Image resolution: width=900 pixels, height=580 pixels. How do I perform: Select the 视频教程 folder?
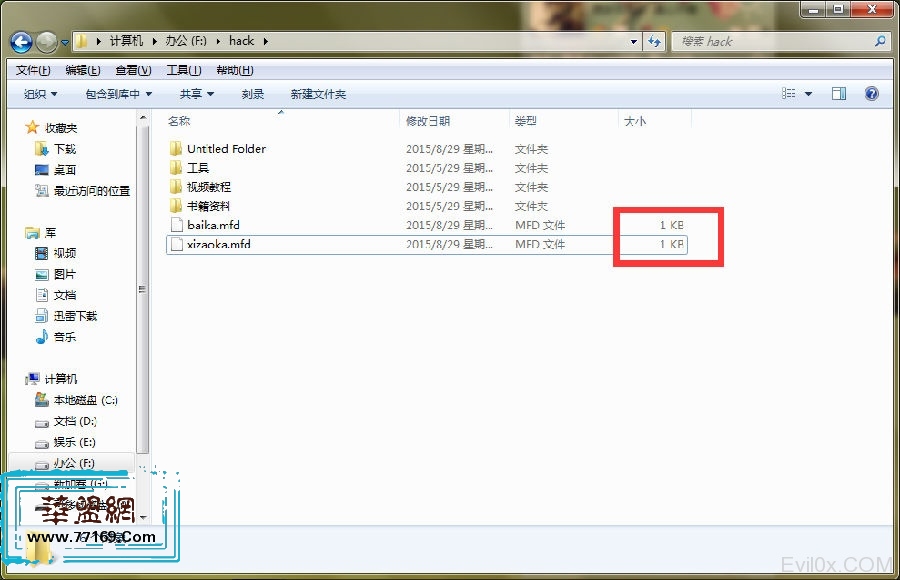208,187
